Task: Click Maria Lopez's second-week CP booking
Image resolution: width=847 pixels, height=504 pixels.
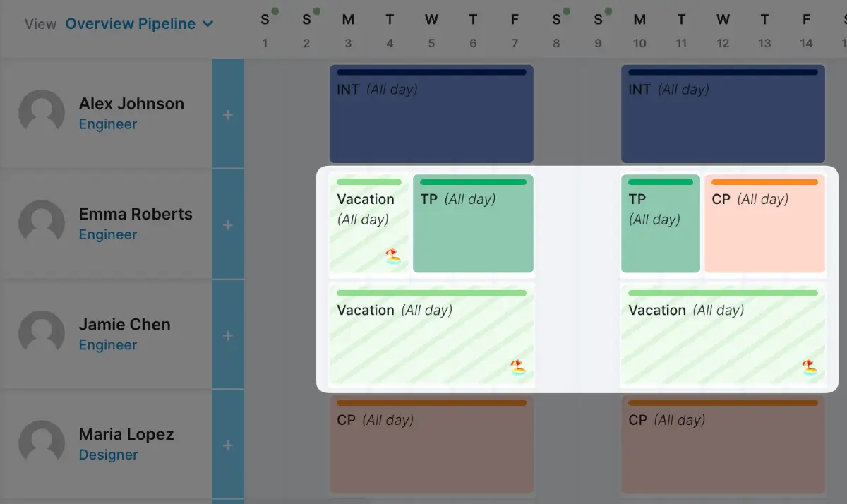Action: pos(723,445)
